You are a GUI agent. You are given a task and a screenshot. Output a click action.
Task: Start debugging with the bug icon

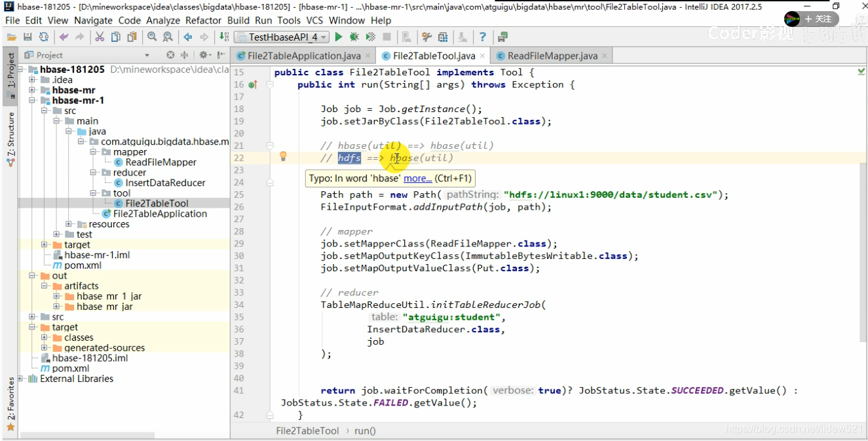point(354,37)
